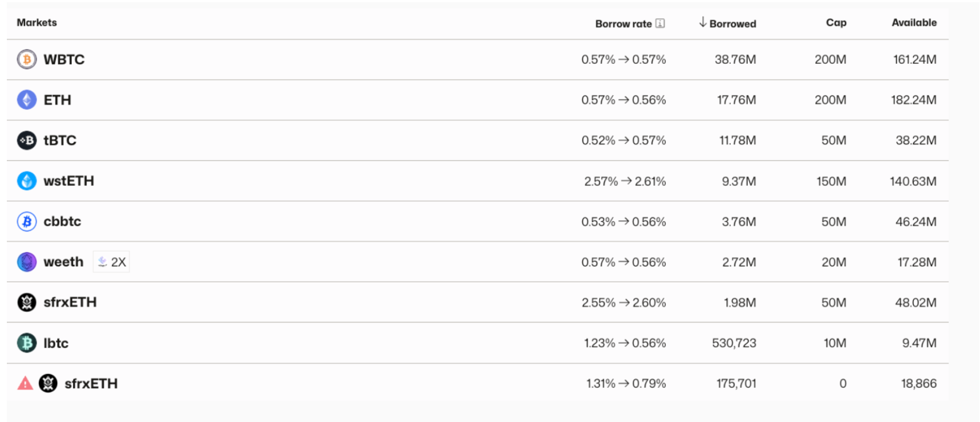The image size is (980, 422).
Task: Click the Markets column header
Action: coord(37,23)
